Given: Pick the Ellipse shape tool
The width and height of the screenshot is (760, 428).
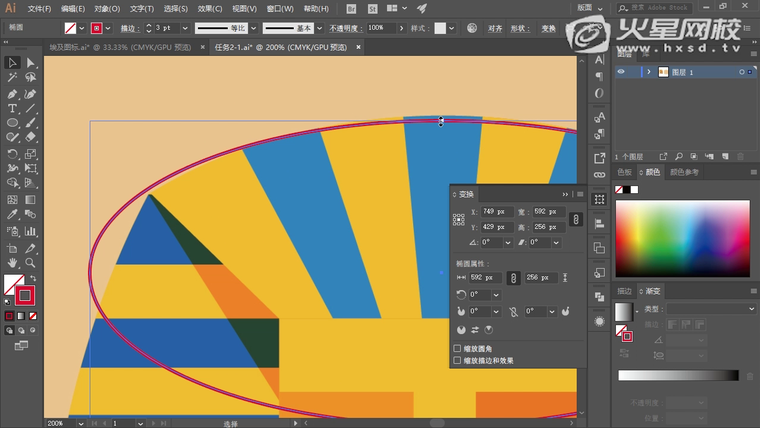Looking at the screenshot, I should [x=13, y=123].
